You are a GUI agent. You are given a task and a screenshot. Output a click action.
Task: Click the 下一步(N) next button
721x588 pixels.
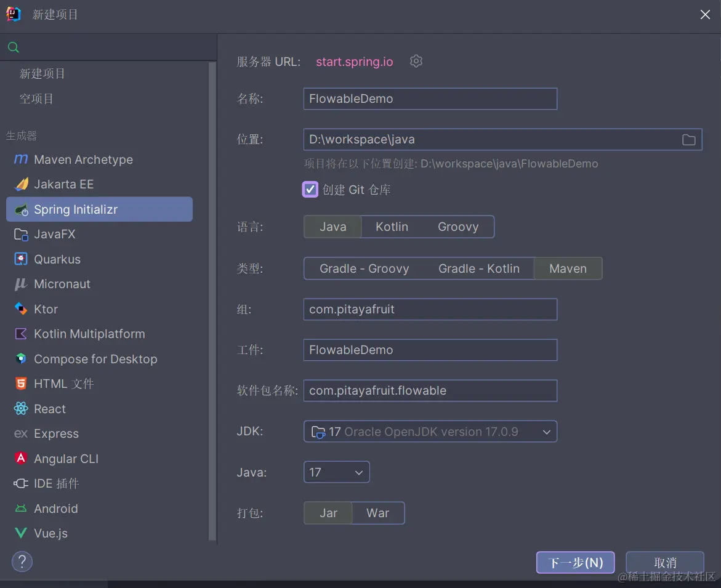click(x=575, y=563)
